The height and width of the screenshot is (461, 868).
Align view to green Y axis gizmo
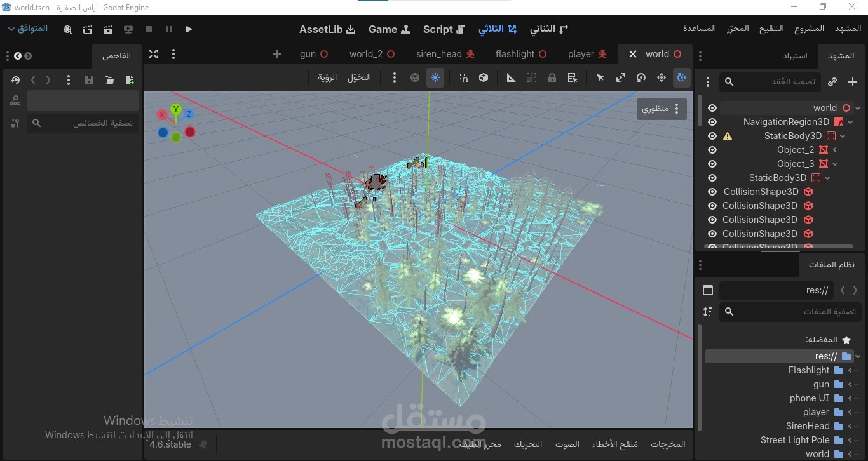[x=176, y=109]
